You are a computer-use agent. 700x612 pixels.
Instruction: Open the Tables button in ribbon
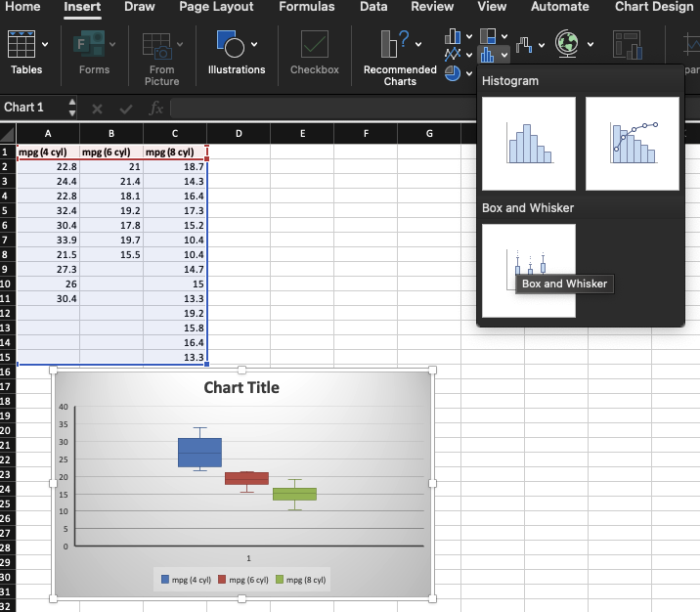click(x=26, y=52)
